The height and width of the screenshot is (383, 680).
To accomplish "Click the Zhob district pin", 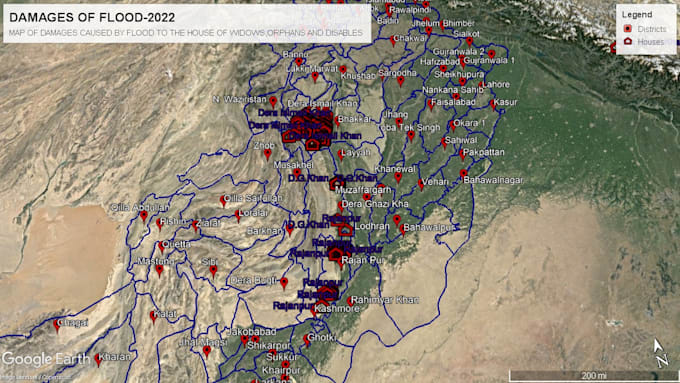I will (x=268, y=154).
